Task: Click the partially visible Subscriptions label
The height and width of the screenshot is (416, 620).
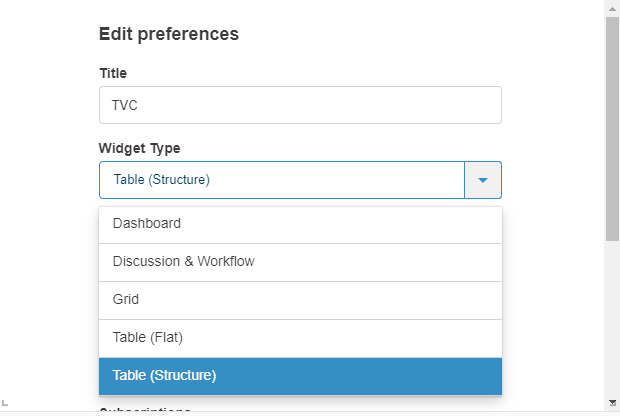Action: point(145,408)
